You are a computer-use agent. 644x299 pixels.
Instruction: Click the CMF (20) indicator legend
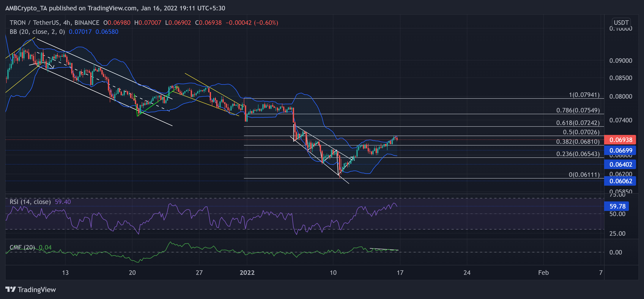coord(22,247)
